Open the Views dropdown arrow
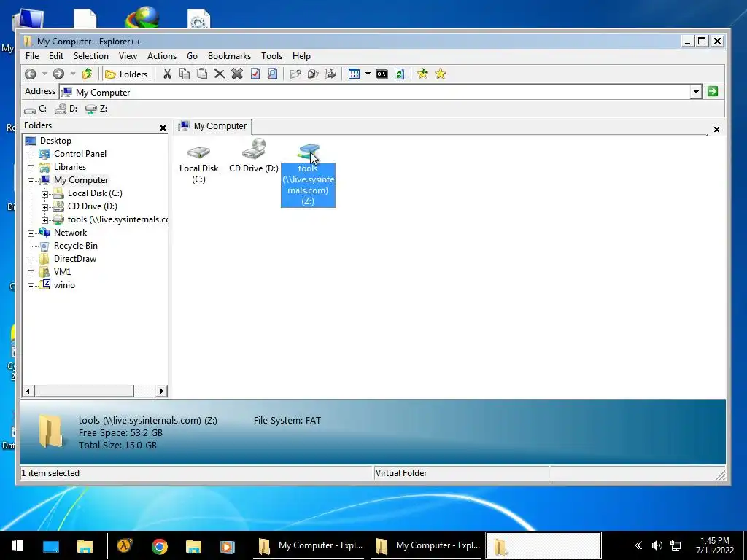The image size is (747, 560). point(368,74)
